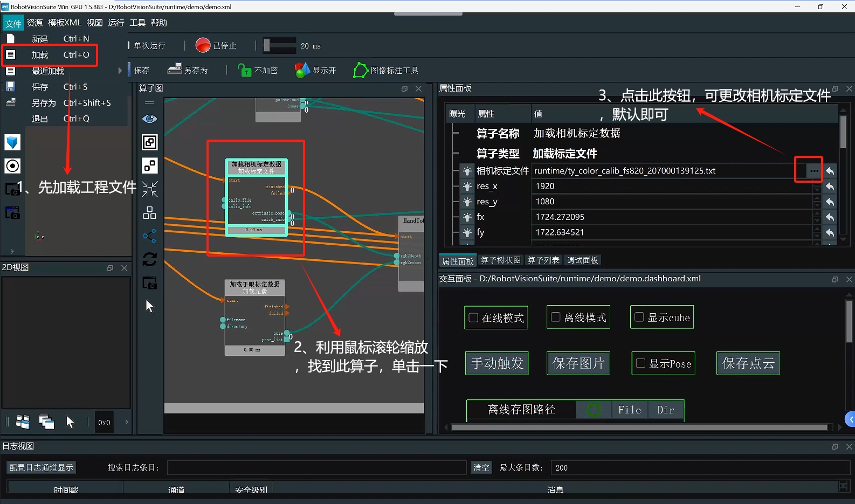The height and width of the screenshot is (504, 855).
Task: Enable the 离线模式 checkbox
Action: pos(555,317)
